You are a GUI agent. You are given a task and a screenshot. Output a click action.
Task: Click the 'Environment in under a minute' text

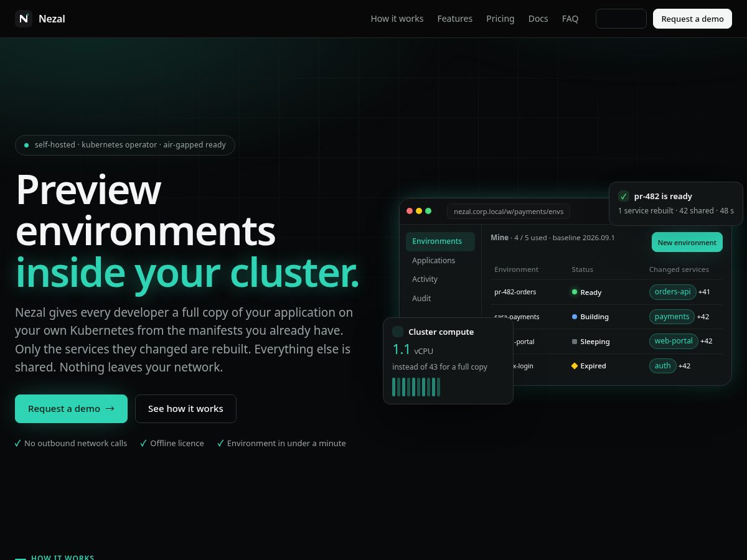(286, 444)
